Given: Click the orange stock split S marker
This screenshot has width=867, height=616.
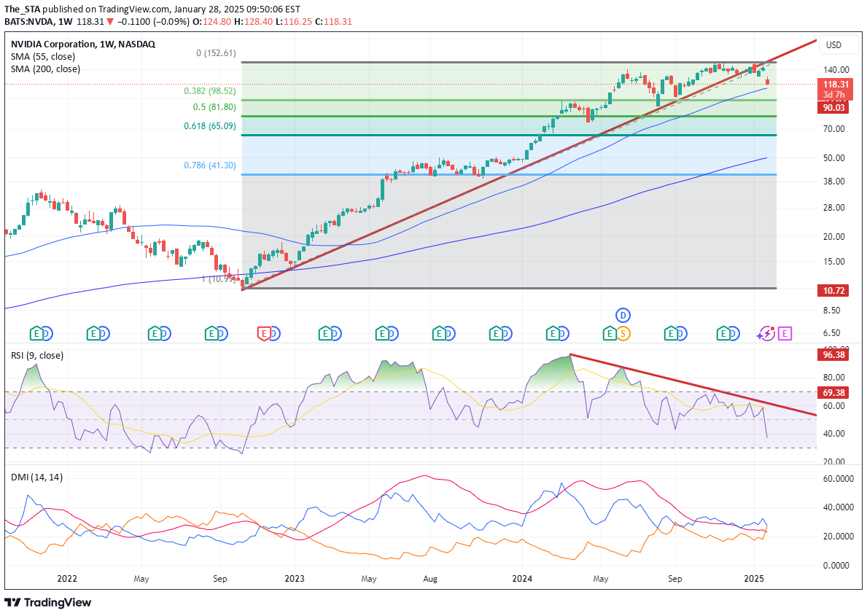Looking at the screenshot, I should pyautogui.click(x=623, y=333).
